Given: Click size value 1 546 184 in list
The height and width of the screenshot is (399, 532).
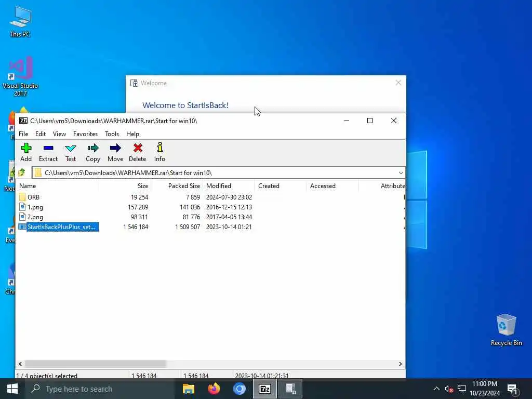Looking at the screenshot, I should point(136,227).
